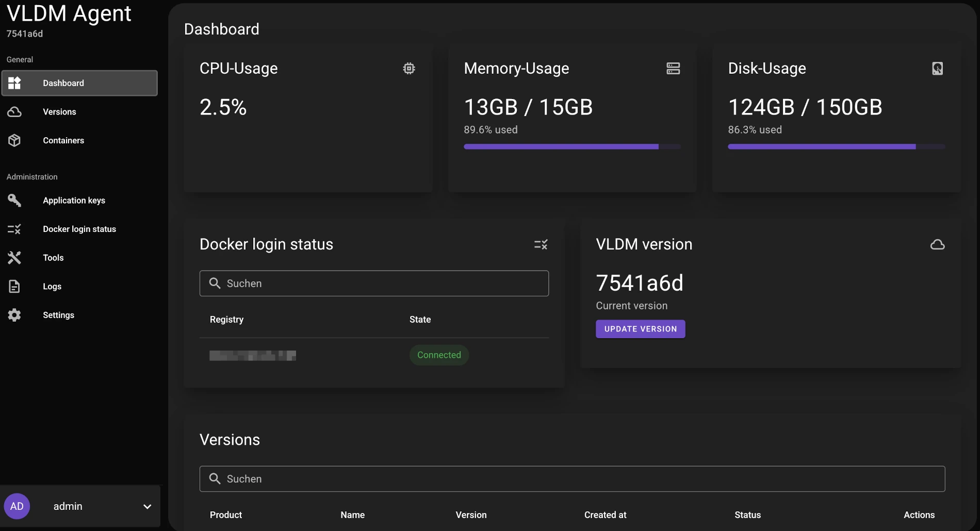Open the Versions page from sidebar
The width and height of the screenshot is (980, 531).
59,112
